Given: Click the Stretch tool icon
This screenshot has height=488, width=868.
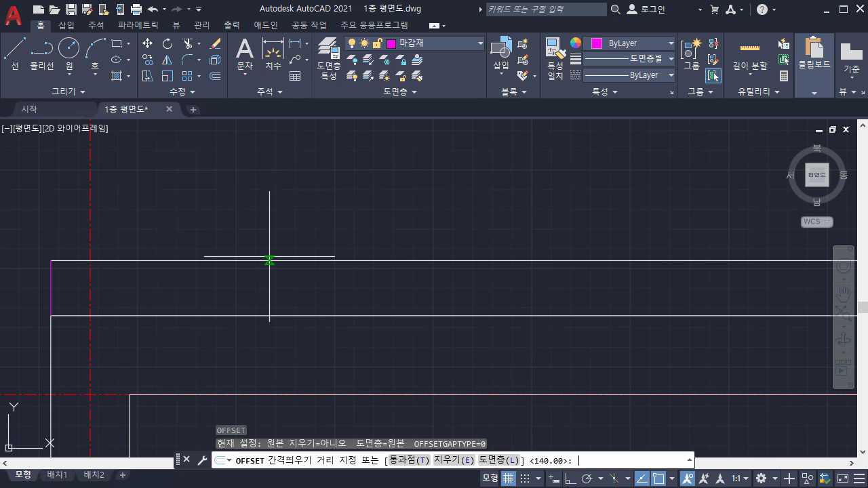Looking at the screenshot, I should pos(147,76).
